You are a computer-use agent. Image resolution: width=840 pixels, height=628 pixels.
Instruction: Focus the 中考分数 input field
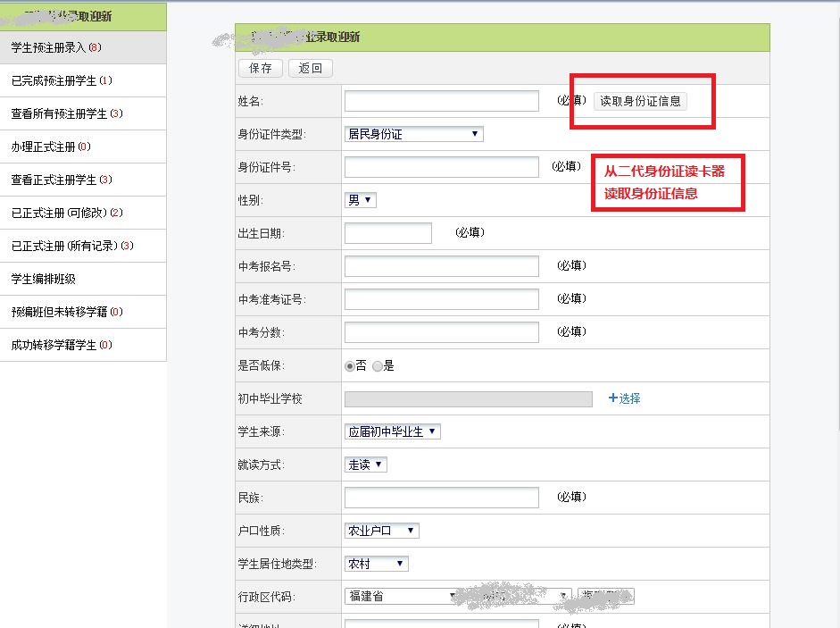[442, 332]
